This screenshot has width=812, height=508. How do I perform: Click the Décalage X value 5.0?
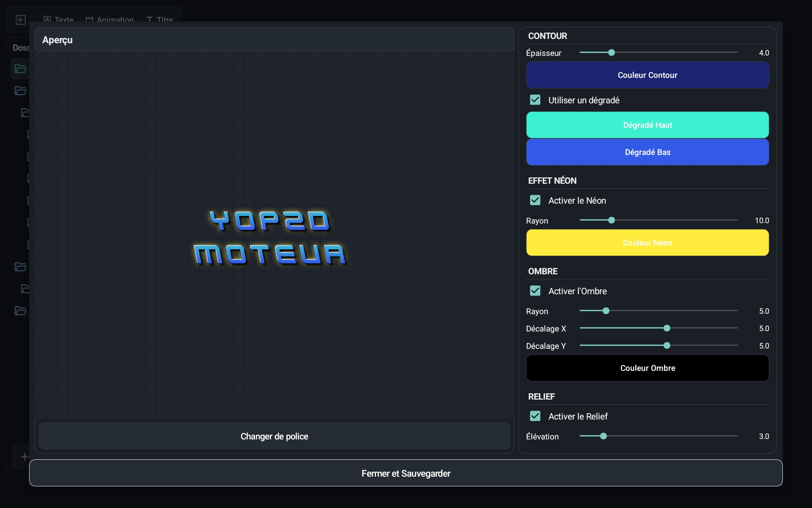click(764, 329)
